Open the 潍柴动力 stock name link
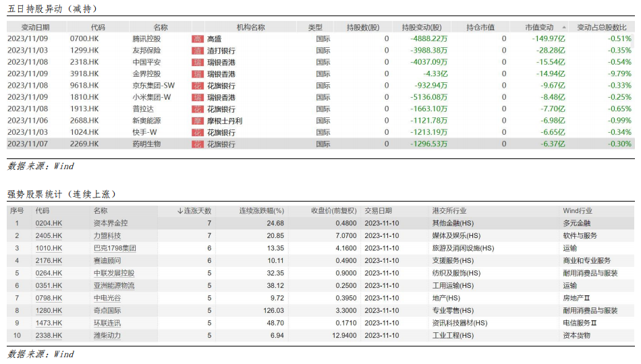 (x=107, y=336)
